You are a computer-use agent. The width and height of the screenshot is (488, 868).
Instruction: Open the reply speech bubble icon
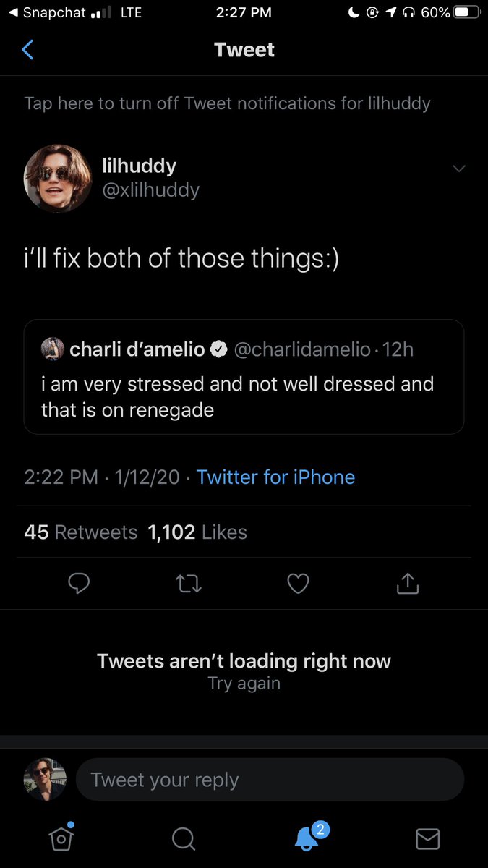79,583
